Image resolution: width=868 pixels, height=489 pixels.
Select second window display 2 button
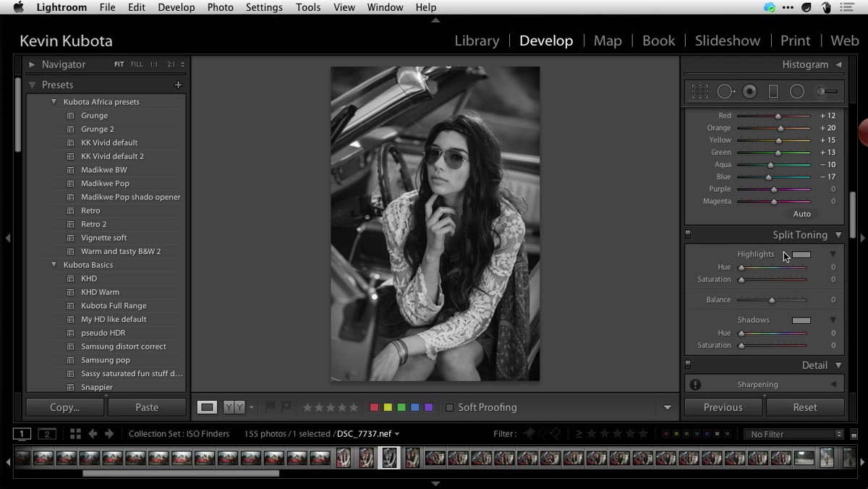tap(47, 434)
